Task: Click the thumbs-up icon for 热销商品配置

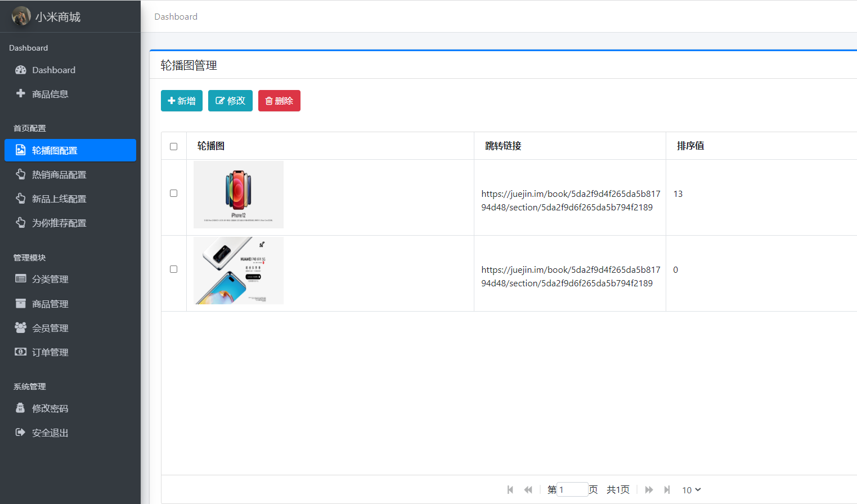Action: [21, 174]
